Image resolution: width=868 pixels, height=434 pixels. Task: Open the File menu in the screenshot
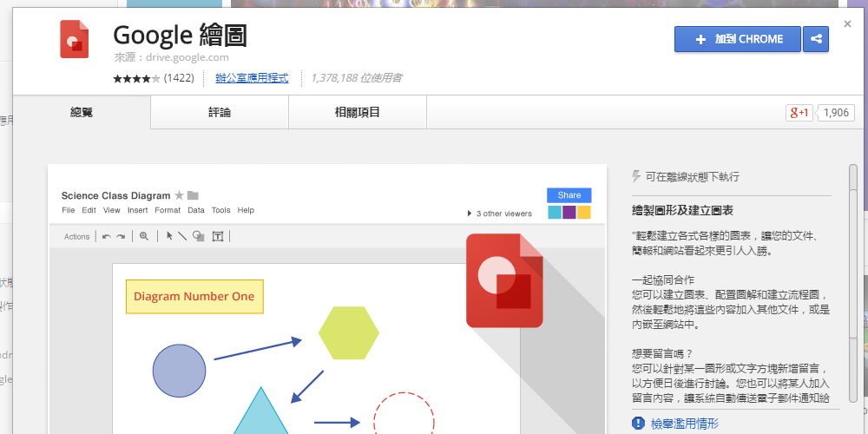(x=68, y=210)
